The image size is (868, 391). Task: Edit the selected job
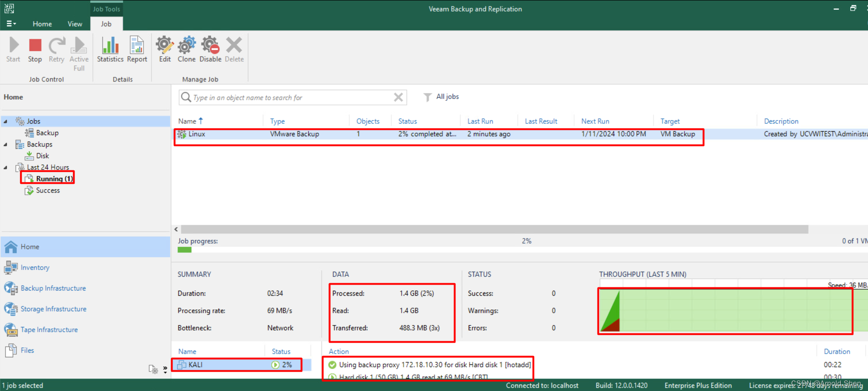pos(165,49)
